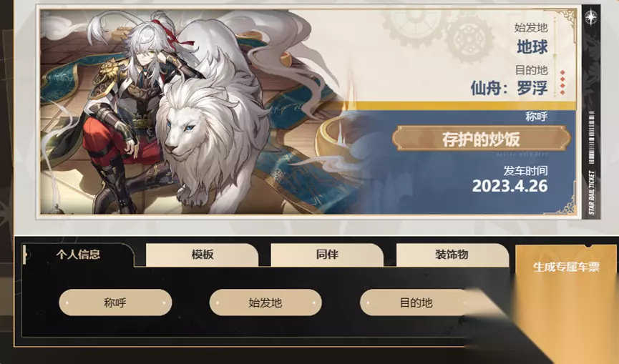Click the 始发地 button
Viewport: 619px width, 364px height.
tap(265, 302)
